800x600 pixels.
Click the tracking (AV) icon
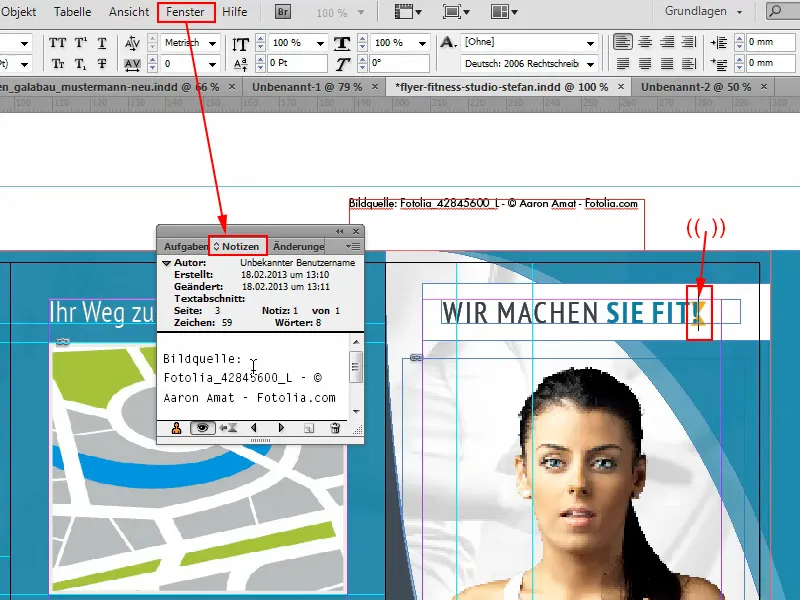tap(132, 64)
